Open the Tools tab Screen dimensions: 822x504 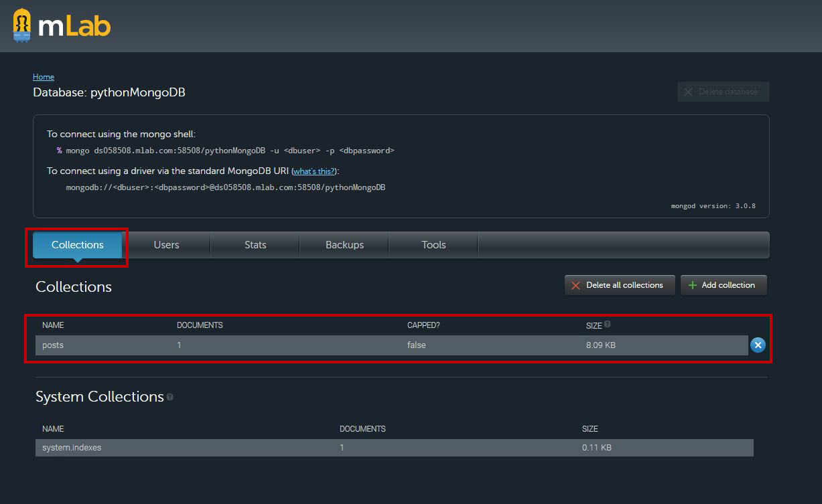coord(433,245)
